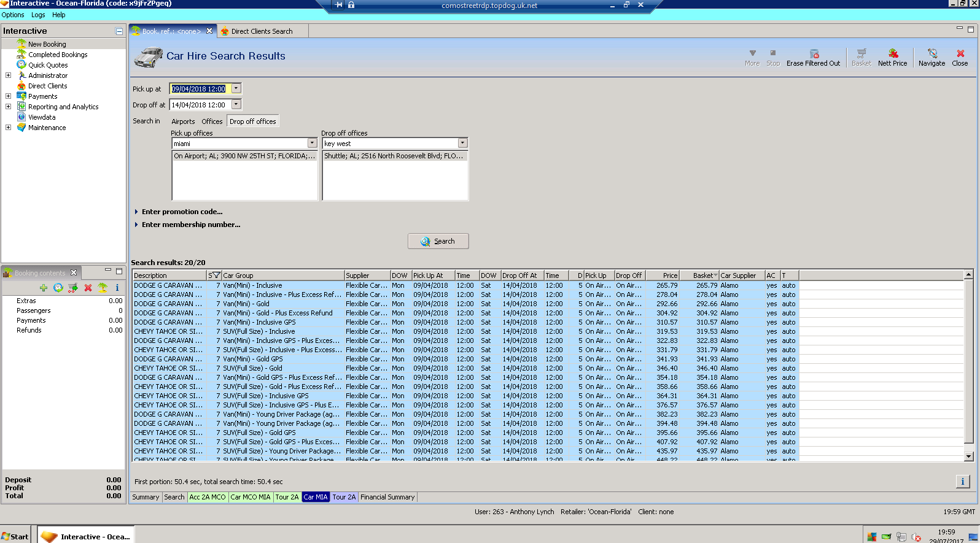This screenshot has height=543, width=980.
Task: Open the Financial Summary tab
Action: [387, 497]
